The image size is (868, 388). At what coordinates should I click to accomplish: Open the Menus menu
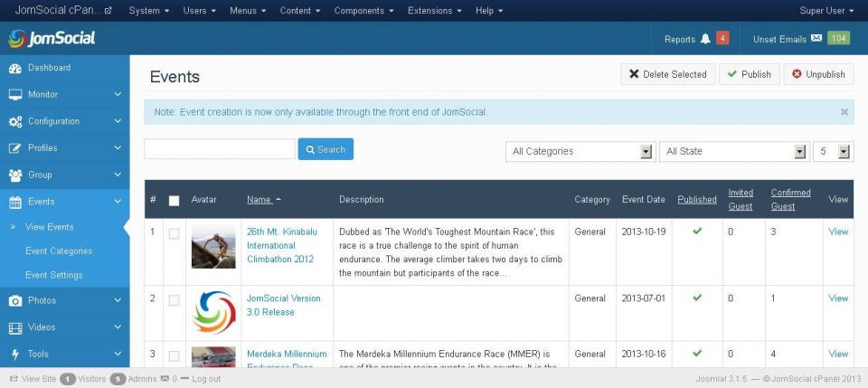coord(248,11)
